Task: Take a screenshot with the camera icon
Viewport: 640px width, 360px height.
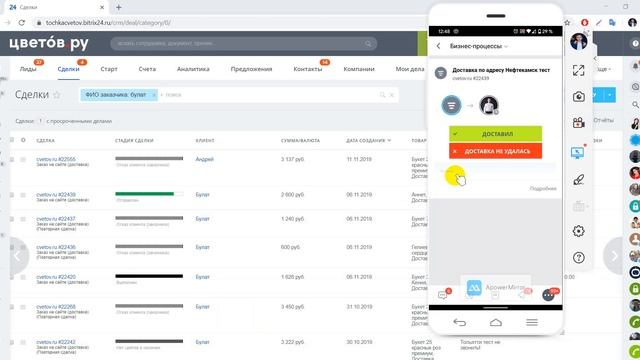Action: [x=578, y=97]
